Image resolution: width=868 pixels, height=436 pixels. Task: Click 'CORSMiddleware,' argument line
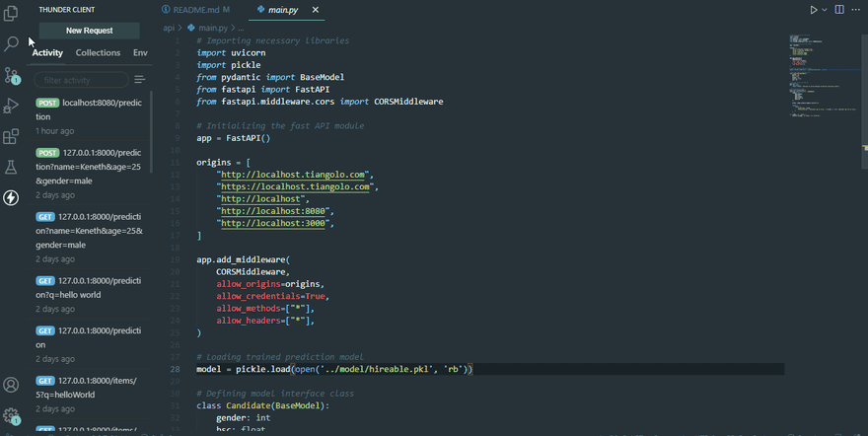pos(253,271)
